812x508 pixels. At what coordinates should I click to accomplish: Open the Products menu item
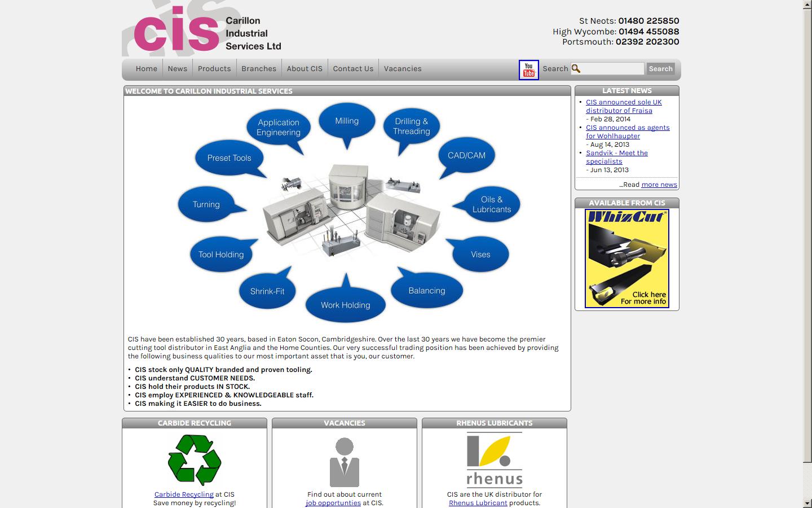pos(214,68)
